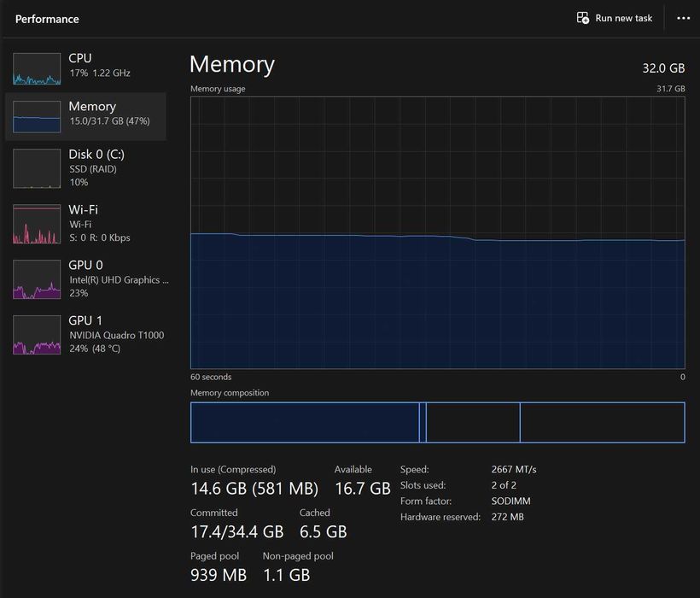Click the Available label
Viewport: 700px width, 598px height.
[353, 469]
